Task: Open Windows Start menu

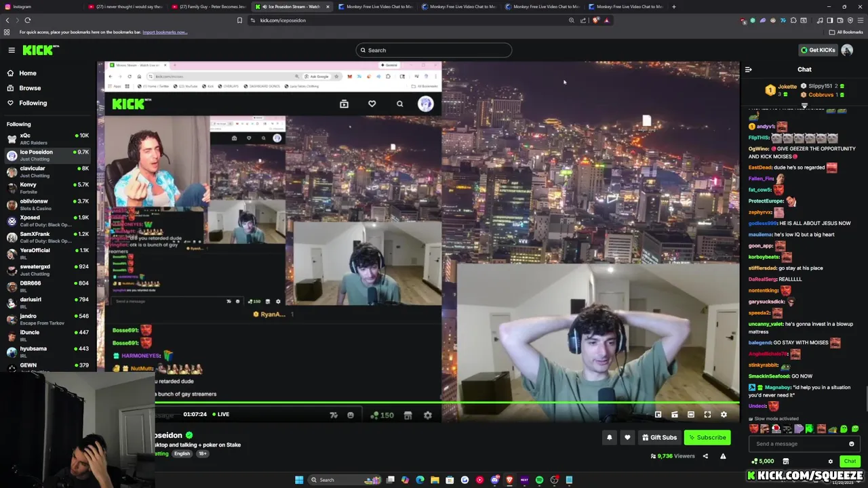Action: pyautogui.click(x=298, y=480)
